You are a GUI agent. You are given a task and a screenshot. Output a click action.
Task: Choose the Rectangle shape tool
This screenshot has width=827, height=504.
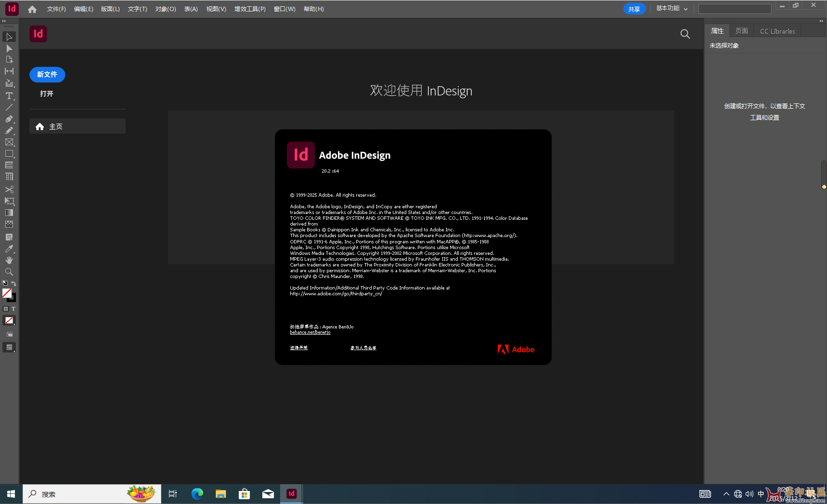point(9,154)
